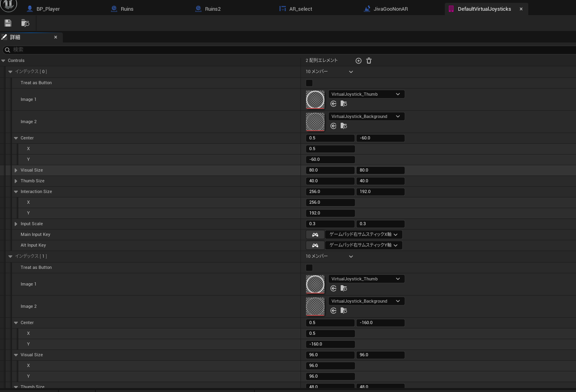
Task: Click Browse to asset icon in toolbar
Action: 25,23
